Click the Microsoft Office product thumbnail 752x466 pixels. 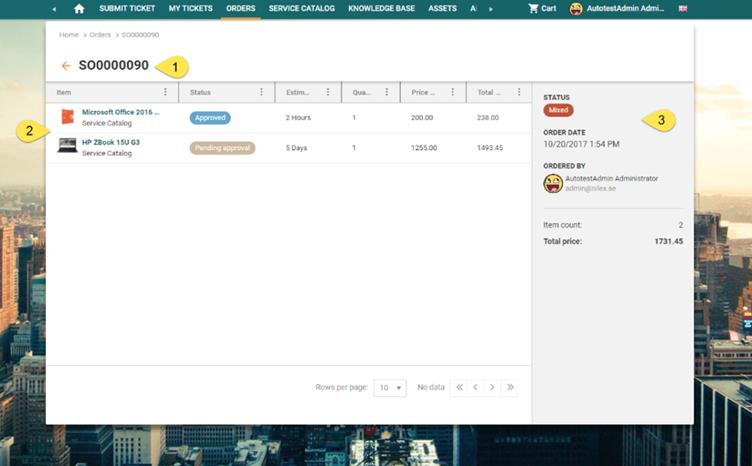coord(67,117)
